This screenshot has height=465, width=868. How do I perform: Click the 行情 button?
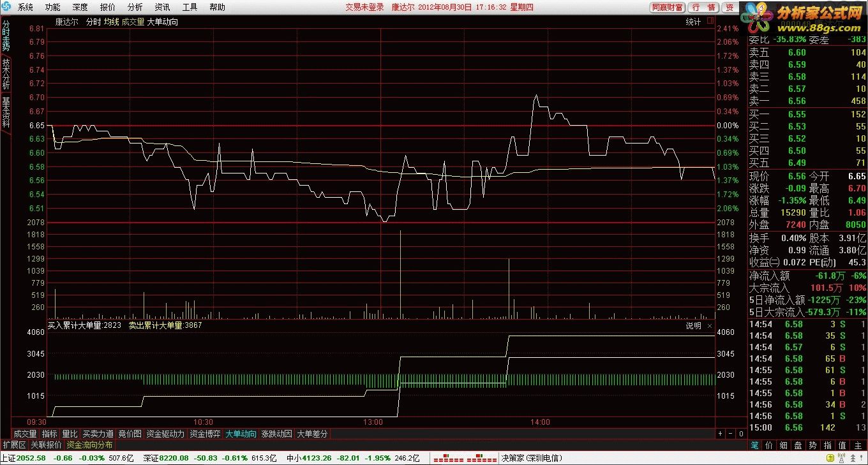(703, 8)
